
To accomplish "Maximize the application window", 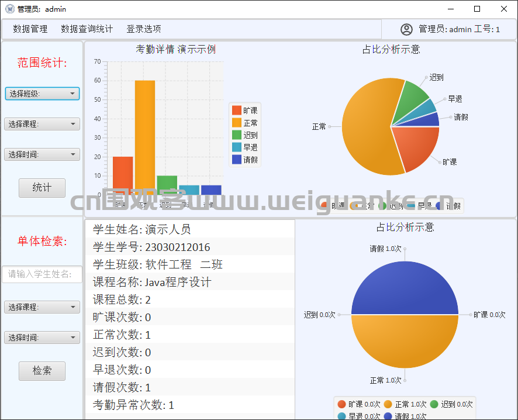I will (x=477, y=9).
